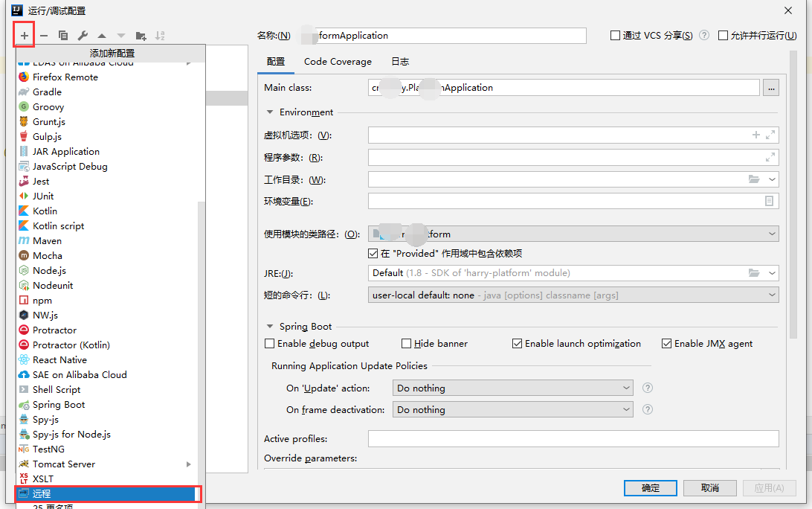This screenshot has width=812, height=509.
Task: Create new folder icon in toolbar
Action: click(x=141, y=36)
